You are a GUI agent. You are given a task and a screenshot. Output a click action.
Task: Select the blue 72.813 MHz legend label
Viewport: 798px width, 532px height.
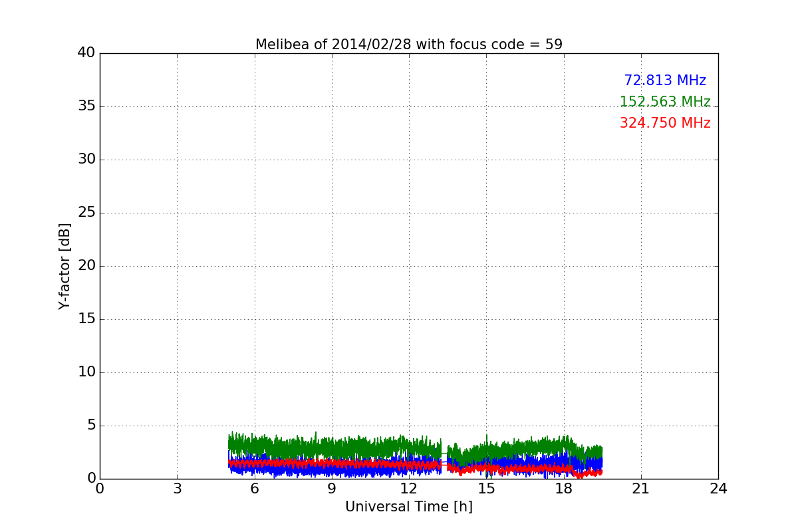pyautogui.click(x=665, y=80)
